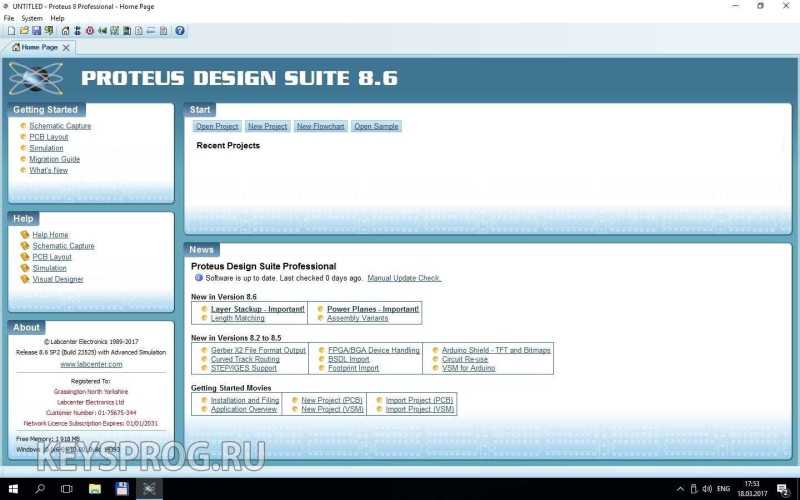The image size is (800, 500).
Task: Open Layer Stackup - Important! link
Action: click(x=258, y=310)
